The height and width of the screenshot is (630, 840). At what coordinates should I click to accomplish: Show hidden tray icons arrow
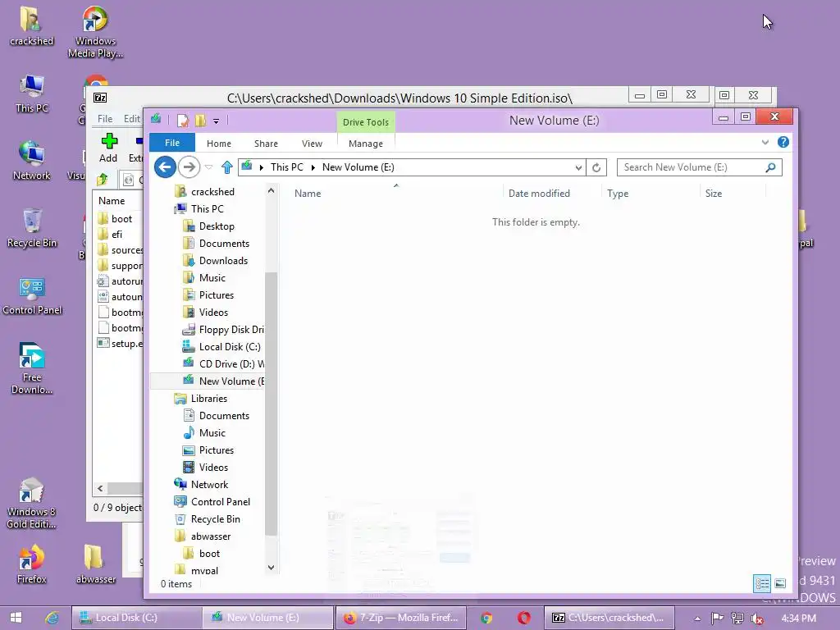(x=697, y=619)
